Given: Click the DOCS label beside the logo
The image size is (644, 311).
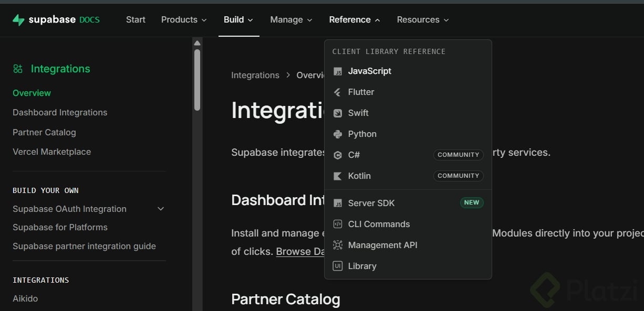Looking at the screenshot, I should pos(89,20).
